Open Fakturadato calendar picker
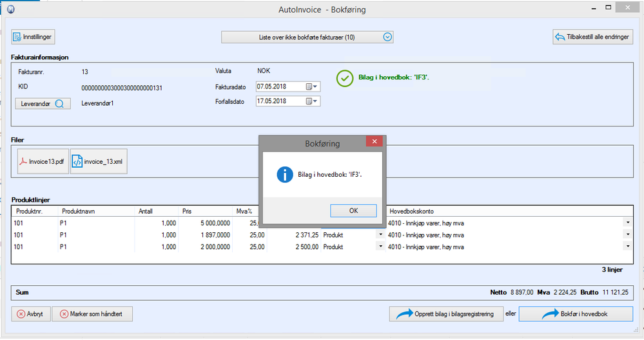The image size is (644, 340). (311, 86)
